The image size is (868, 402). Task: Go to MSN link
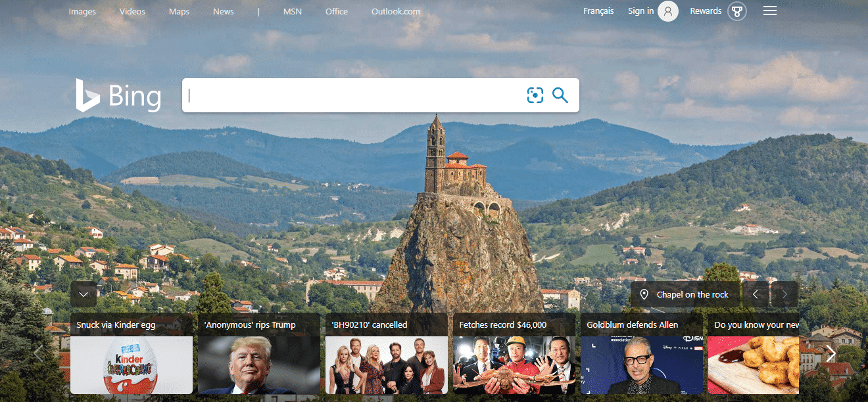[293, 12]
